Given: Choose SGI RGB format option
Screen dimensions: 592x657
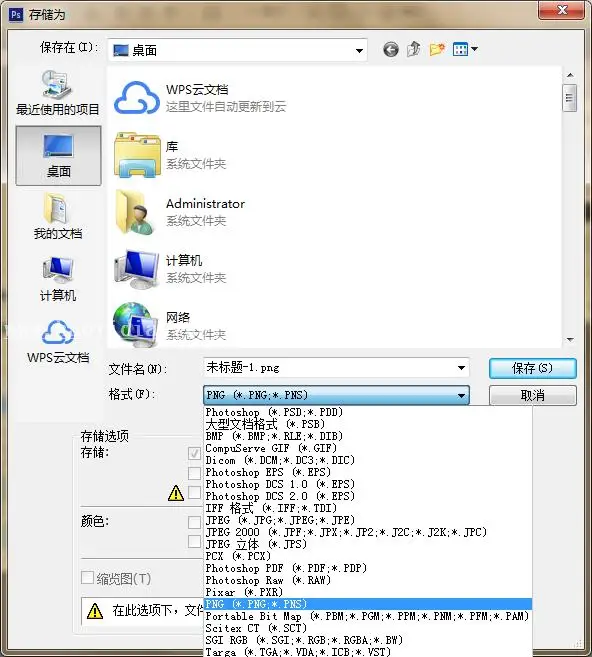Looking at the screenshot, I should pos(368,640).
